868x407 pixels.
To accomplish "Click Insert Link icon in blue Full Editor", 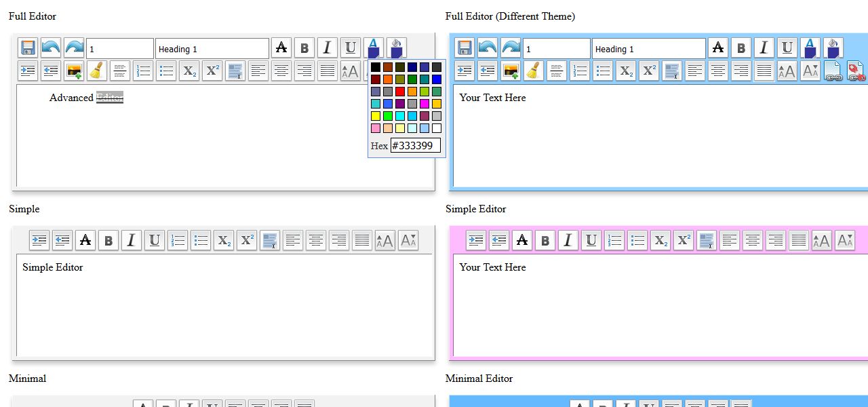I will (x=833, y=71).
